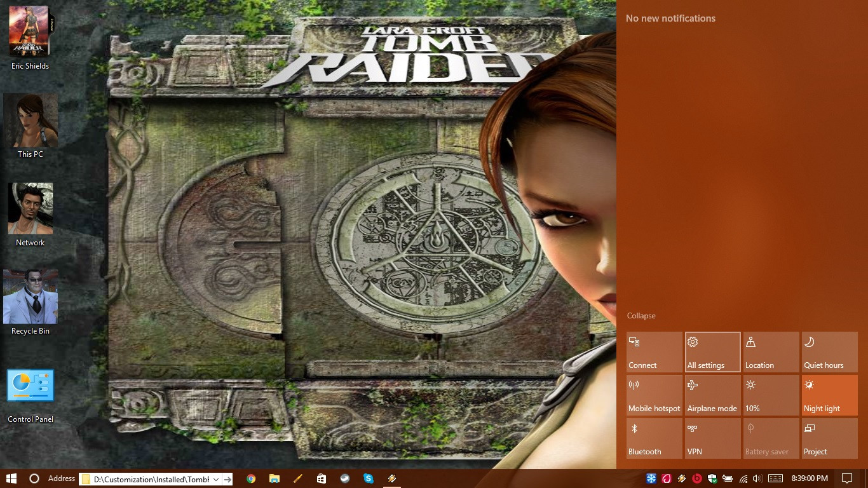Open the Microsoft Store taskbar icon
Screen dimensions: 868x488
(322, 478)
